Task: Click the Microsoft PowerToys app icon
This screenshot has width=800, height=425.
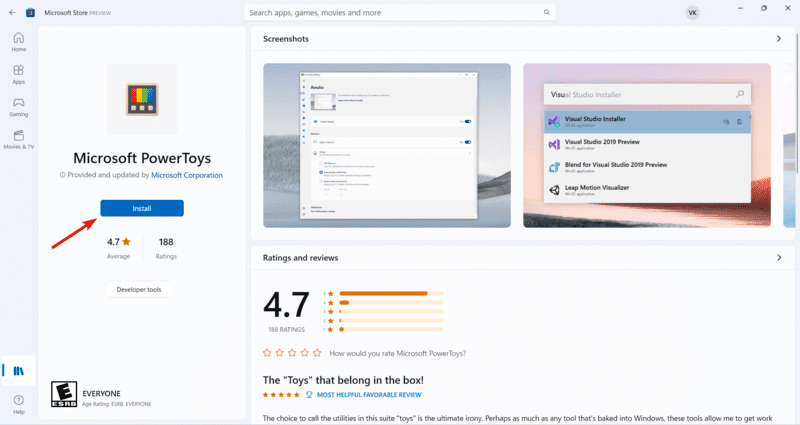Action: 142,99
